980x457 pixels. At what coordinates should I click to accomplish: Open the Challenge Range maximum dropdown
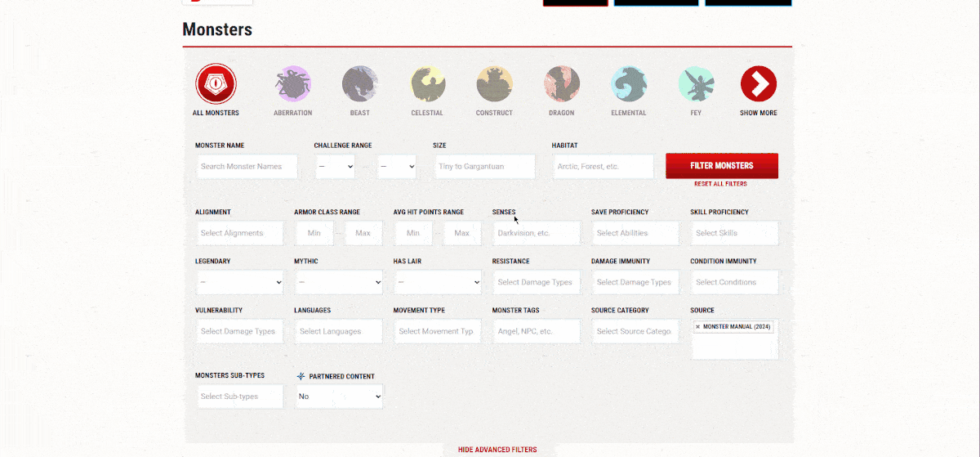tap(397, 166)
